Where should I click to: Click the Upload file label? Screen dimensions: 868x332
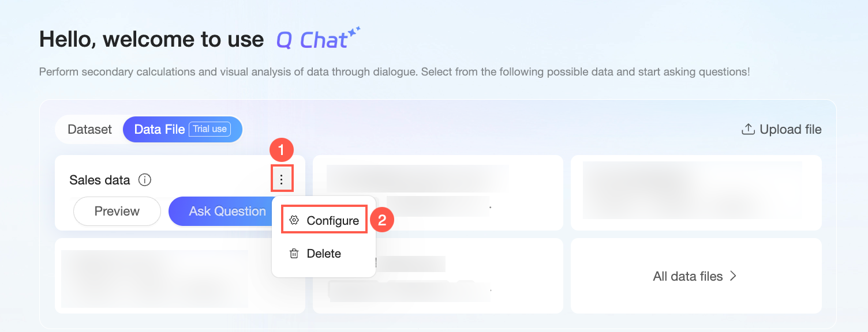click(790, 130)
